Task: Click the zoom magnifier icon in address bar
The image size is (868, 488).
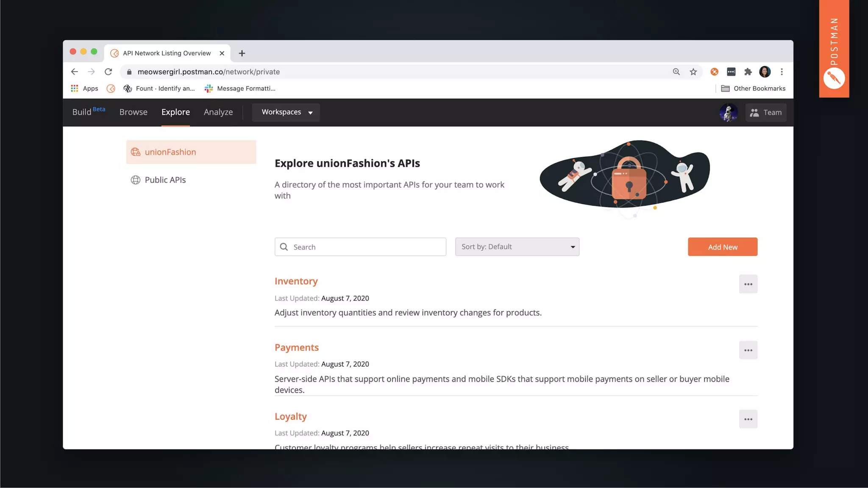Action: (676, 72)
